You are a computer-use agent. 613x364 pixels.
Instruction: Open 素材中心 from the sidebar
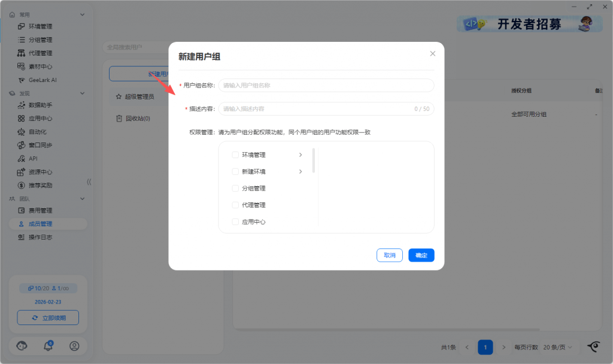[40, 66]
